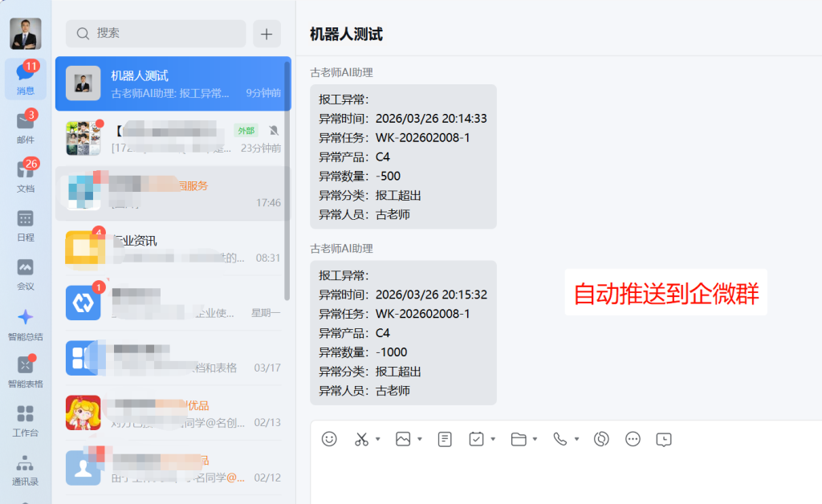Expand file options dropdown arrow
The image size is (822, 504).
[535, 439]
